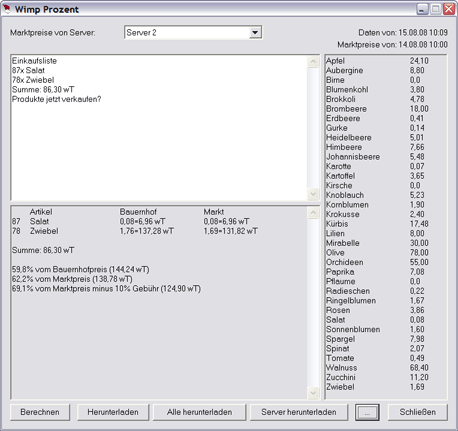The width and height of the screenshot is (458, 431).
Task: Click up arrow of results panel scrollbar
Action: [313, 212]
